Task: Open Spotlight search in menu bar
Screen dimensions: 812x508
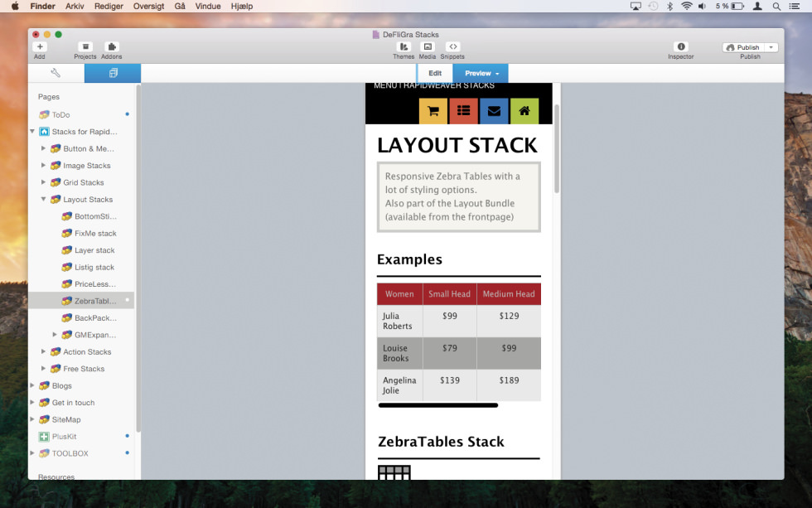Action: click(x=776, y=6)
